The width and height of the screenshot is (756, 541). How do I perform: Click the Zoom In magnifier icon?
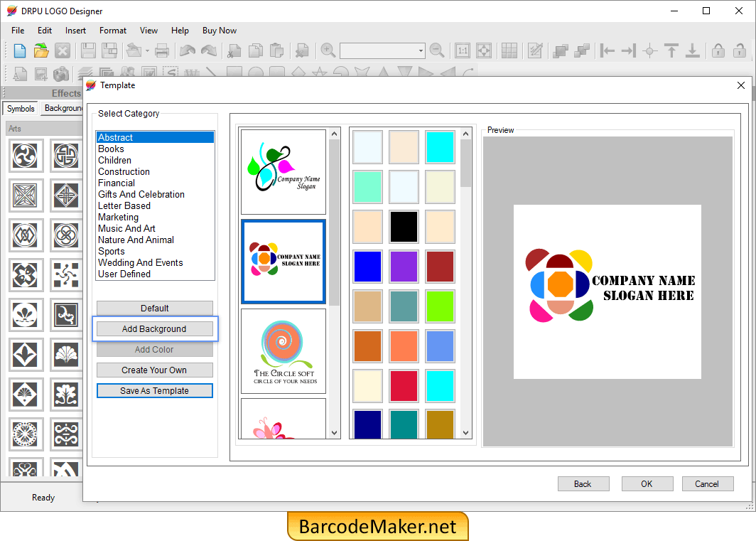point(328,50)
